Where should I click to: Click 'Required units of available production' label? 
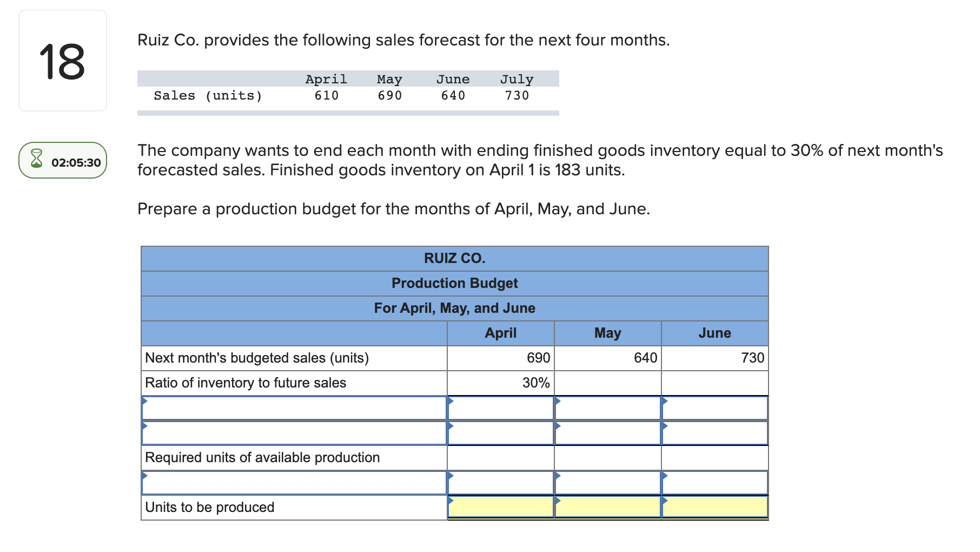262,458
